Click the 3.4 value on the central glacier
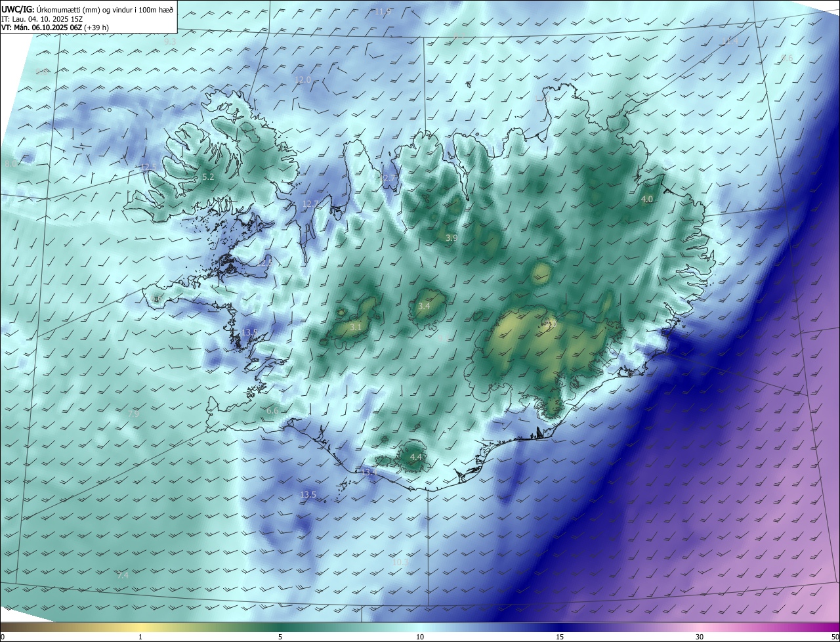The image size is (840, 642). [424, 306]
